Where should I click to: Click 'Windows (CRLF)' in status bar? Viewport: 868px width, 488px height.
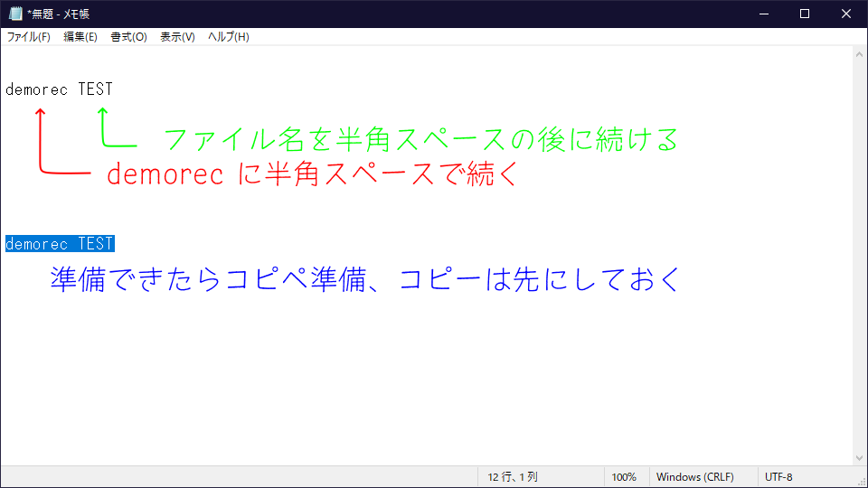(x=694, y=477)
